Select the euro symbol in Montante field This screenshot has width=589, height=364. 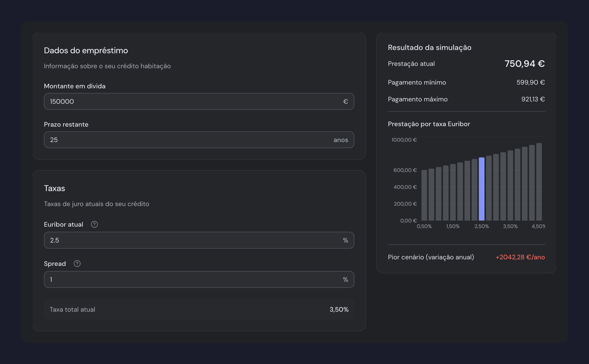pyautogui.click(x=345, y=101)
